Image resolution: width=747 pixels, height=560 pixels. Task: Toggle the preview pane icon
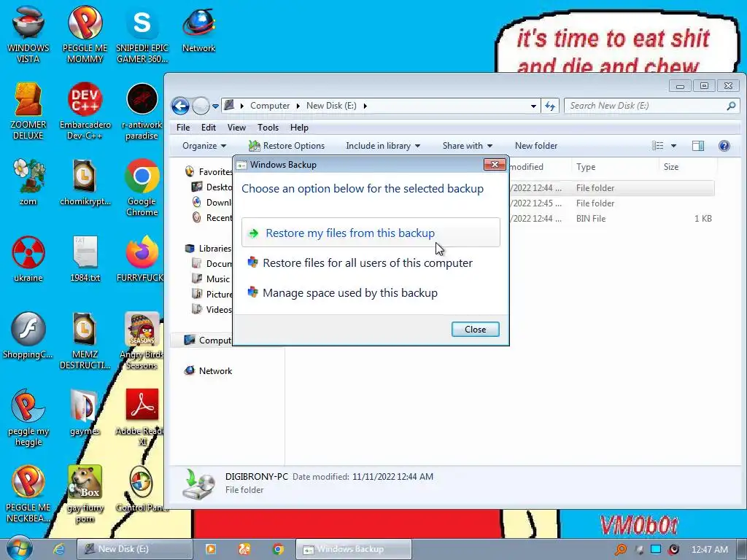point(698,146)
